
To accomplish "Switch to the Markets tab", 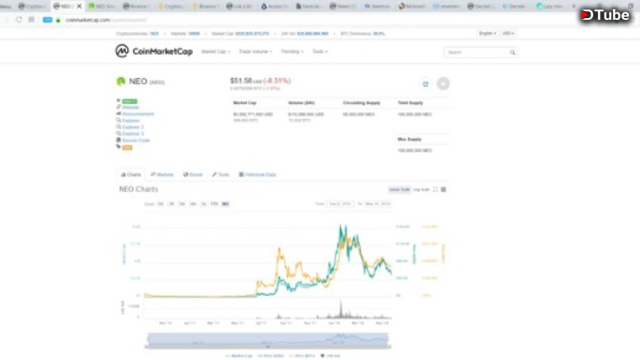I will (162, 175).
